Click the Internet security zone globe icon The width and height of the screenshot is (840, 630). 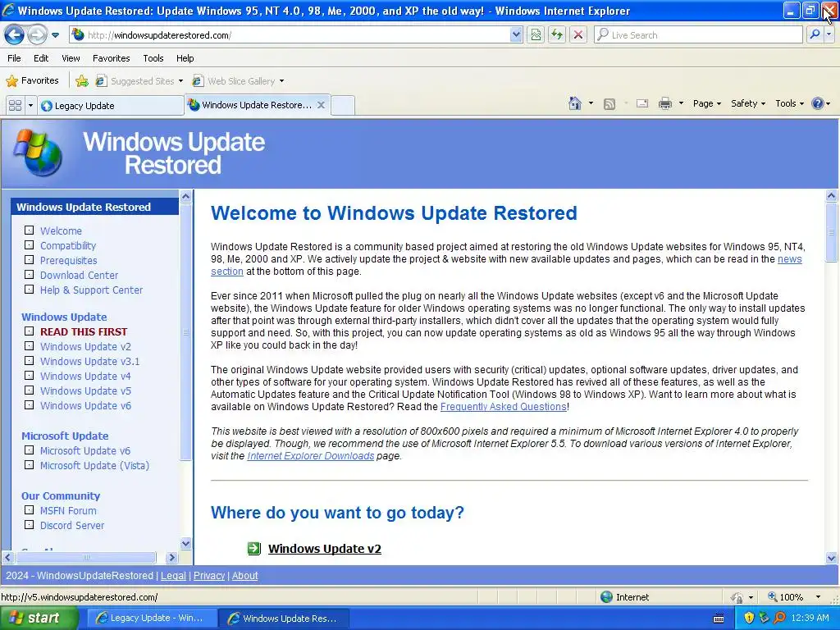click(x=606, y=597)
